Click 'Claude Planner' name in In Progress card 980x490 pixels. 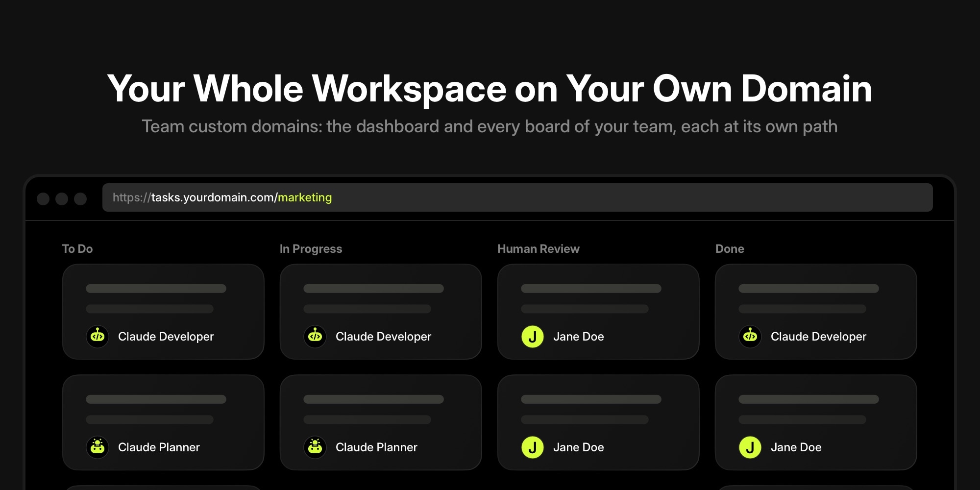point(376,447)
